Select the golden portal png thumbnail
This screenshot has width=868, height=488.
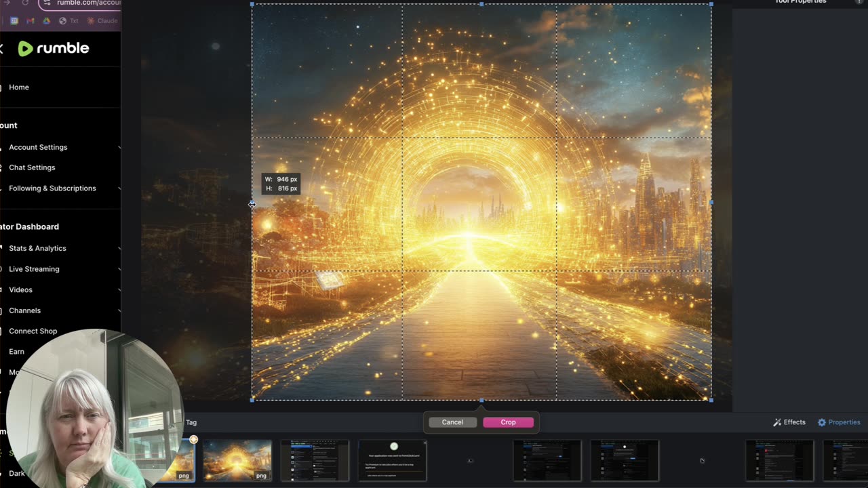[x=237, y=461]
